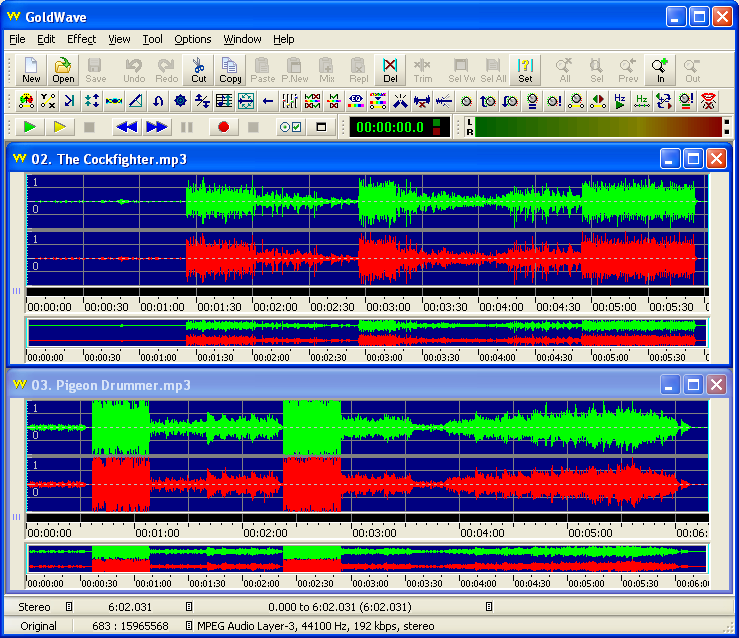Click the Open file toolbar button
The height and width of the screenshot is (638, 739).
pos(63,70)
